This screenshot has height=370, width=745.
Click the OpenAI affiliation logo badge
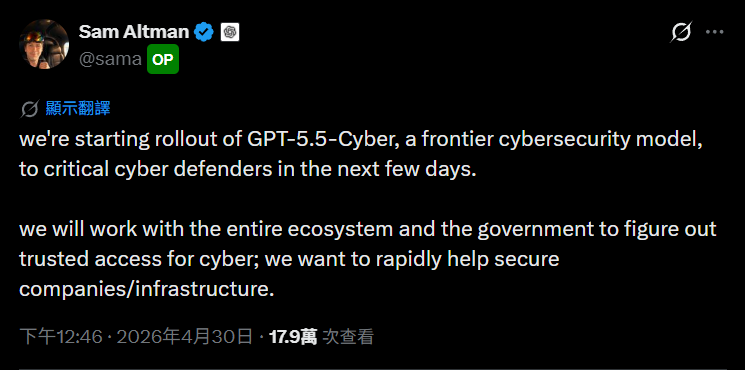pyautogui.click(x=230, y=32)
